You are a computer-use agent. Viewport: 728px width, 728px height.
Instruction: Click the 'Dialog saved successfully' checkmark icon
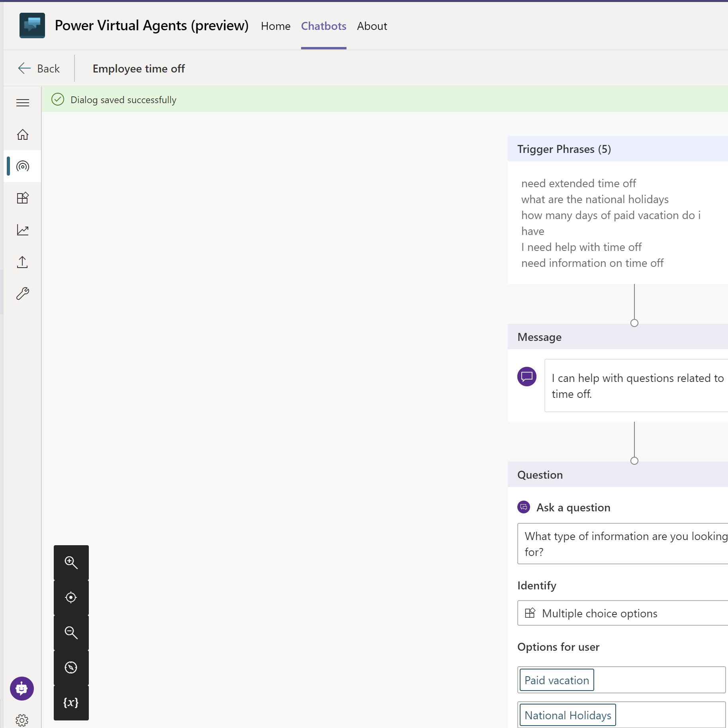[x=58, y=99]
